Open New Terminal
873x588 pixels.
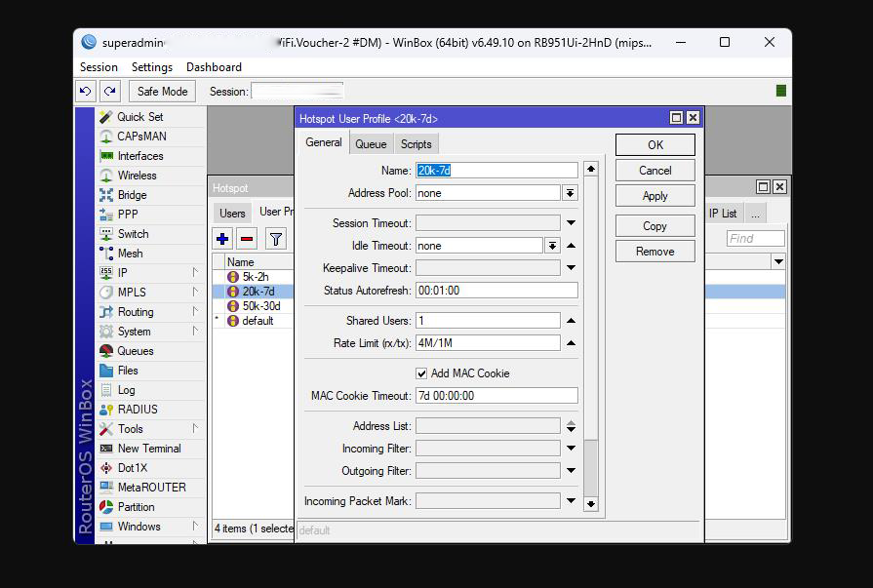[x=150, y=449]
